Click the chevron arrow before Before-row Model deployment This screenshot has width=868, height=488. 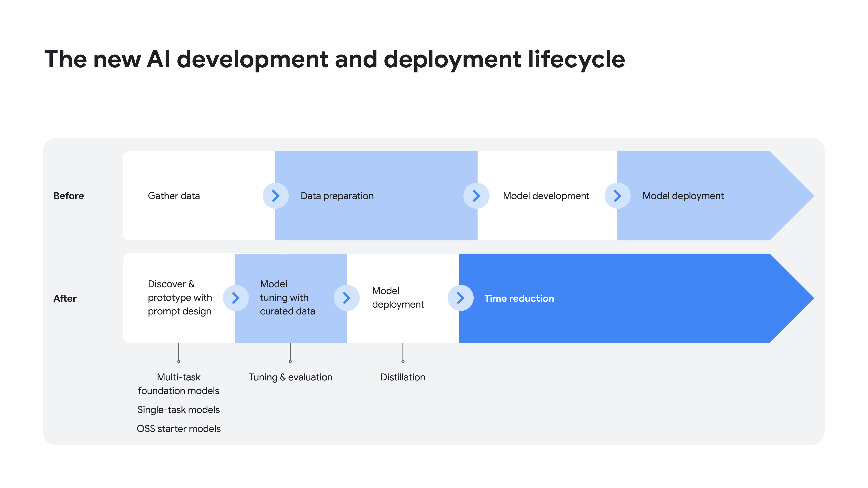point(617,196)
